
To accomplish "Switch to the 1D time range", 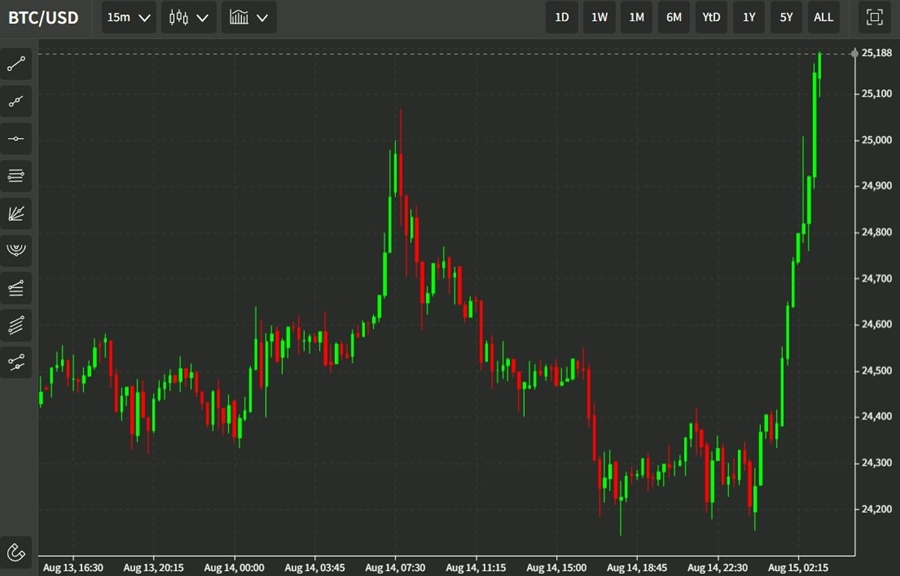I will [562, 17].
